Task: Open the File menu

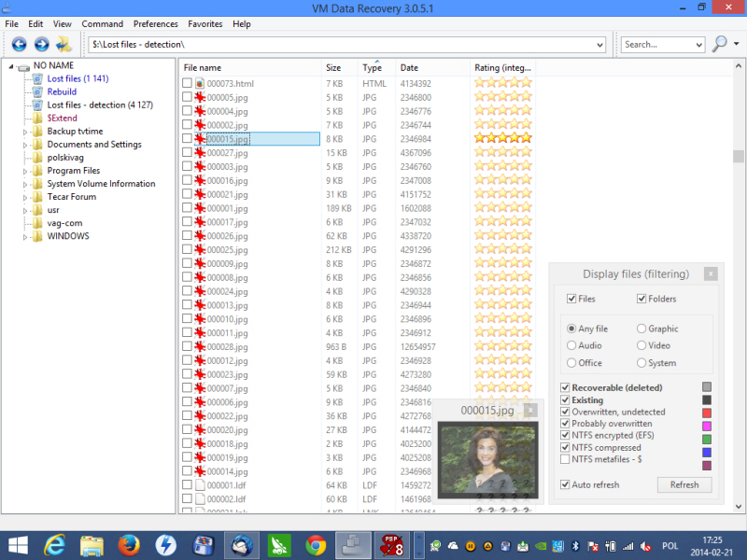Action: pyautogui.click(x=11, y=24)
